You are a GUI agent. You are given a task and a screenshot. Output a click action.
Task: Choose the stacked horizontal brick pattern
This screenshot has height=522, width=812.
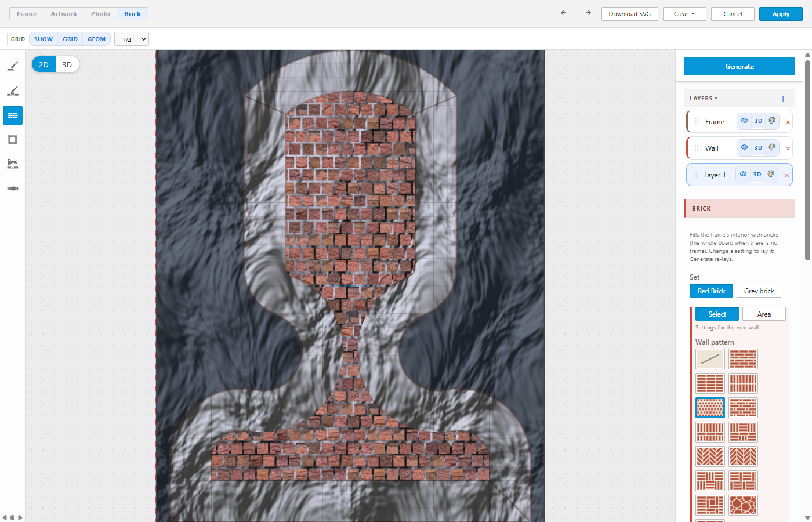pos(710,383)
